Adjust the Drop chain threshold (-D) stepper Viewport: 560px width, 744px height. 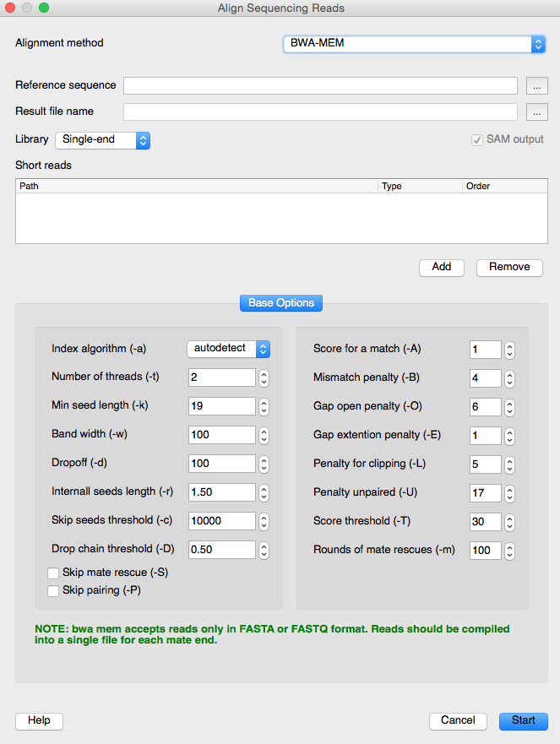coord(264,551)
